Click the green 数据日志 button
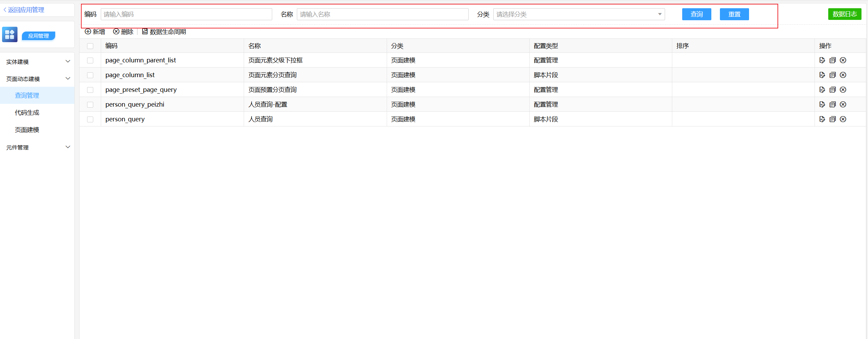 point(844,14)
